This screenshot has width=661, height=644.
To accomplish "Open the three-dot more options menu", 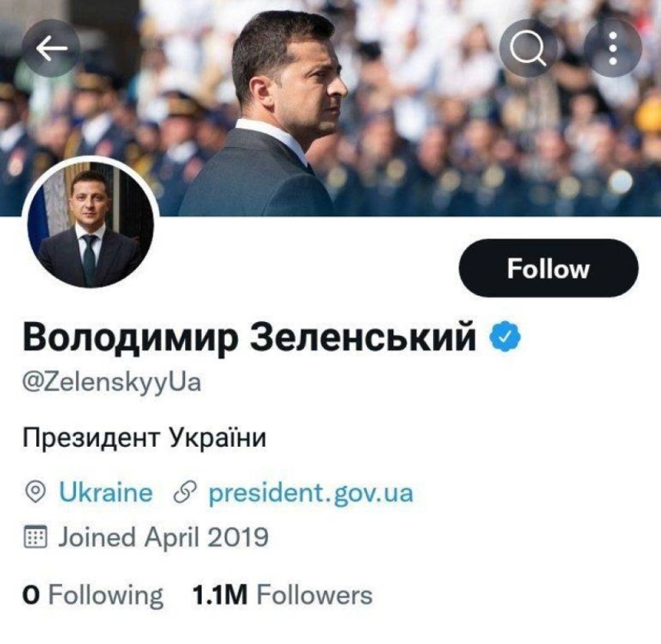I will point(612,50).
